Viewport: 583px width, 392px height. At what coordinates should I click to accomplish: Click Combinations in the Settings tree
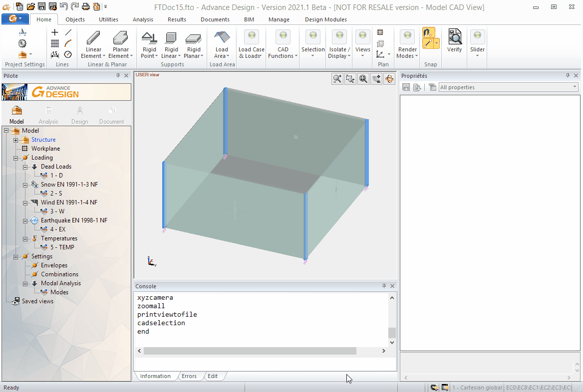[x=59, y=274]
